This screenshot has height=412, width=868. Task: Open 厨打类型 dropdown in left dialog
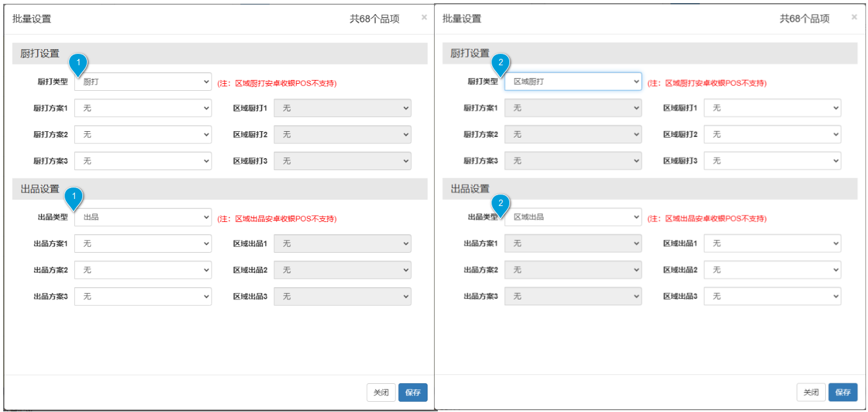(x=143, y=82)
